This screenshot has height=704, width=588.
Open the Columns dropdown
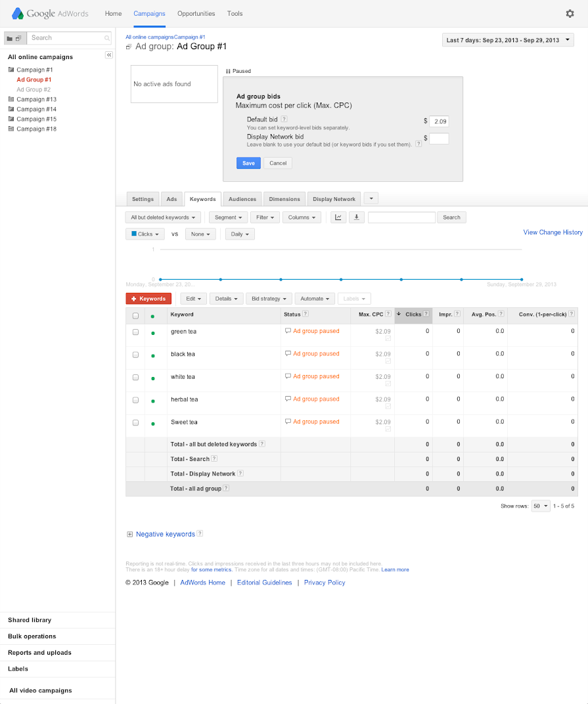302,217
